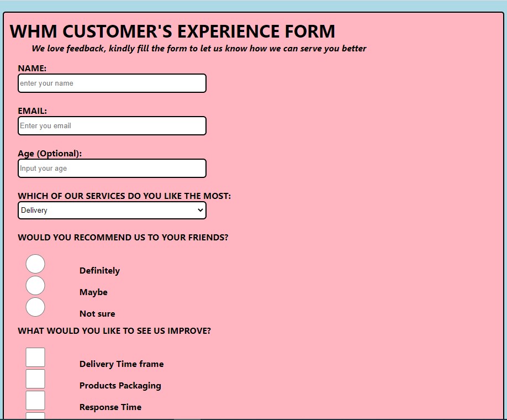Click the NAME: field label

click(32, 69)
